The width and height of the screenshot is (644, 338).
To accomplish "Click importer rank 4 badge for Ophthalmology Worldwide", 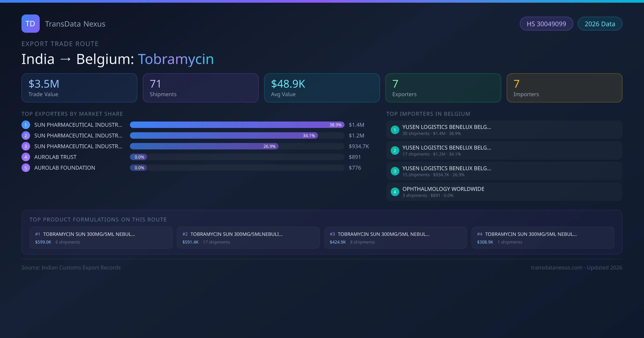I will coord(395,192).
